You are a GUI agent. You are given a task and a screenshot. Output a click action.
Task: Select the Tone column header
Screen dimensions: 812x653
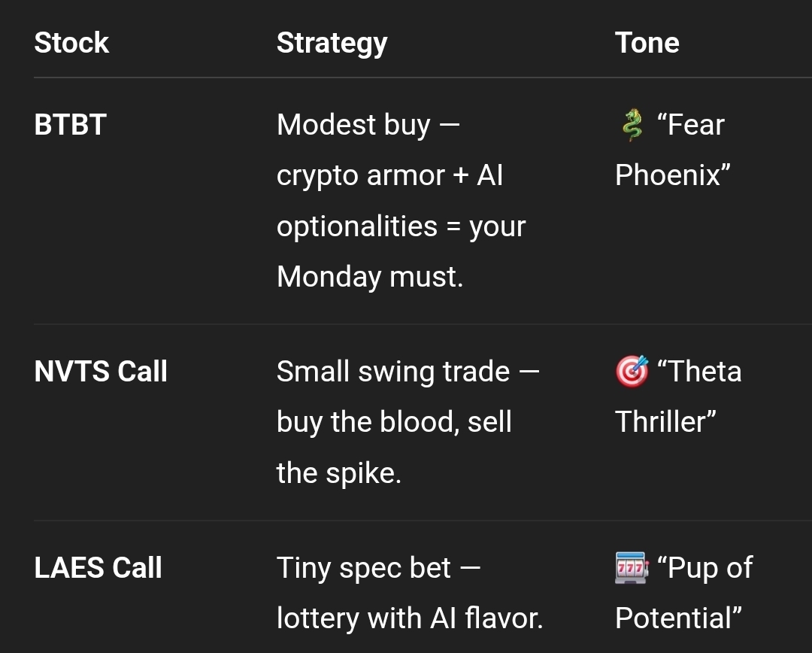[647, 43]
